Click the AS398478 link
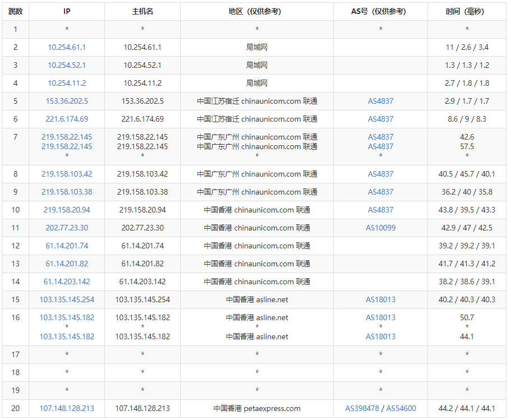The image size is (511, 420). (x=363, y=409)
